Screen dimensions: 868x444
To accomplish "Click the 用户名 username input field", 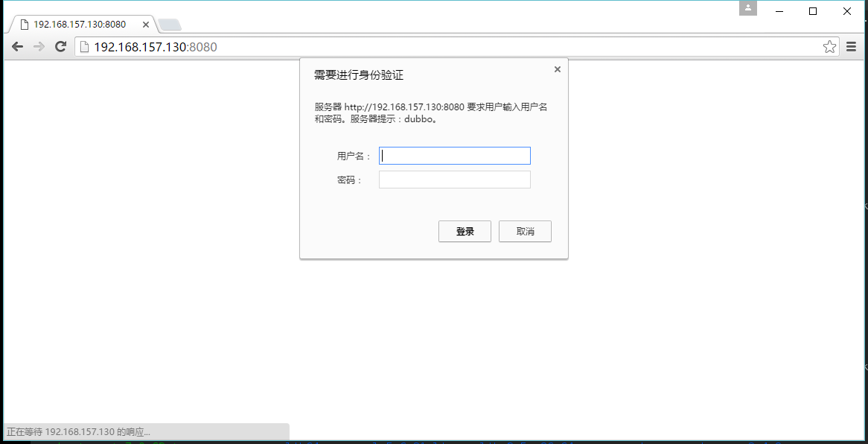I will tap(454, 156).
